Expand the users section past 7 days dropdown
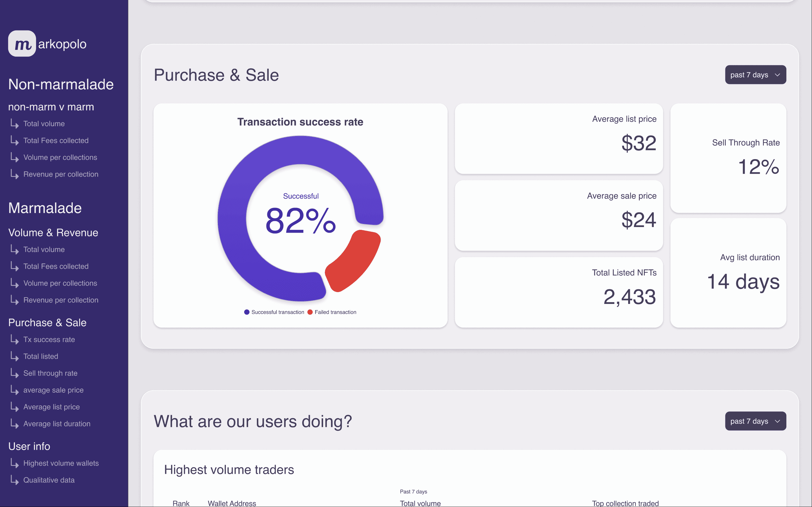Screen dimensions: 812x507 coord(755,421)
